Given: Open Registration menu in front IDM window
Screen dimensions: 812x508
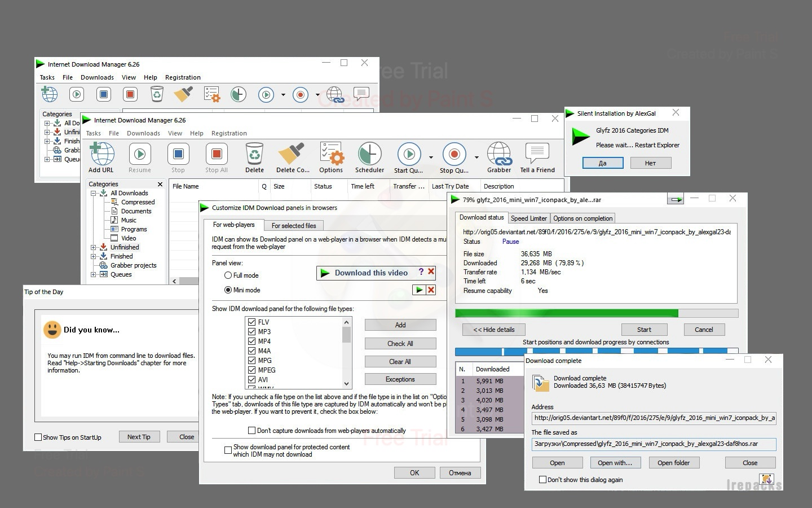Looking at the screenshot, I should tap(229, 133).
